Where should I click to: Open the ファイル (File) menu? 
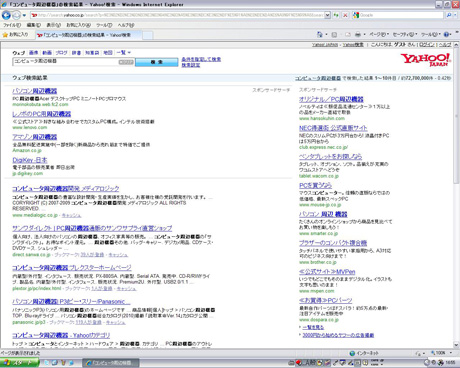(x=12, y=25)
